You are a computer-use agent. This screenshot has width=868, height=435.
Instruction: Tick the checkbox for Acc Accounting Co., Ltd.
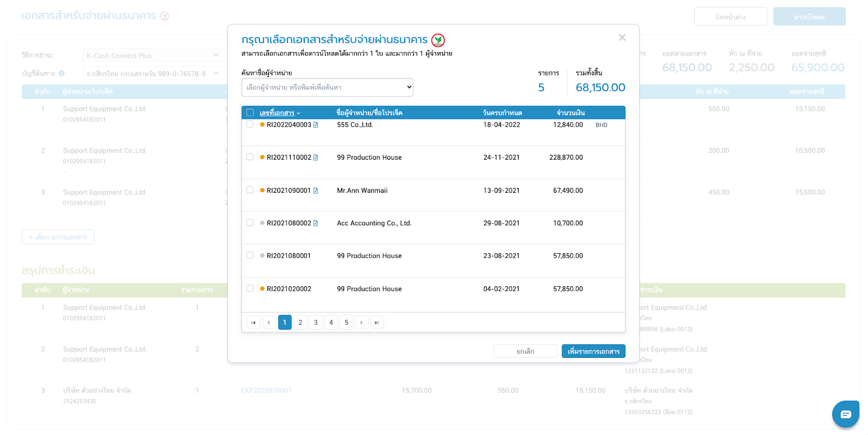250,223
